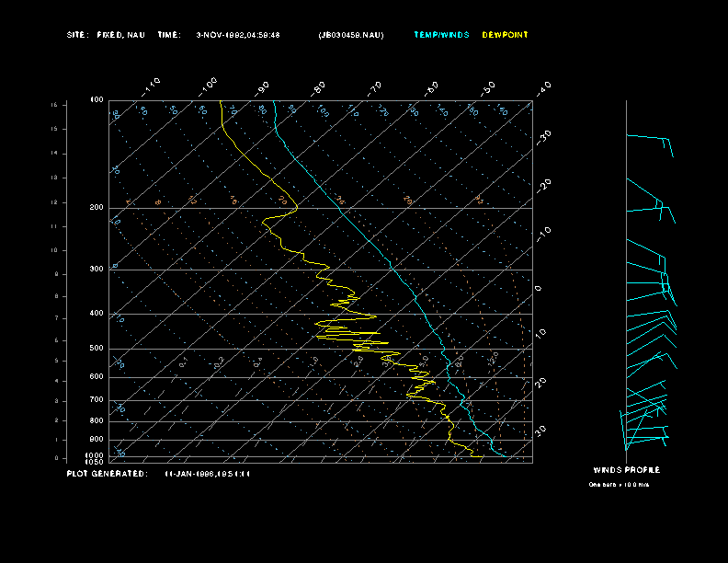Click the 100 pressure label at chart top
The image size is (728, 563).
click(97, 99)
